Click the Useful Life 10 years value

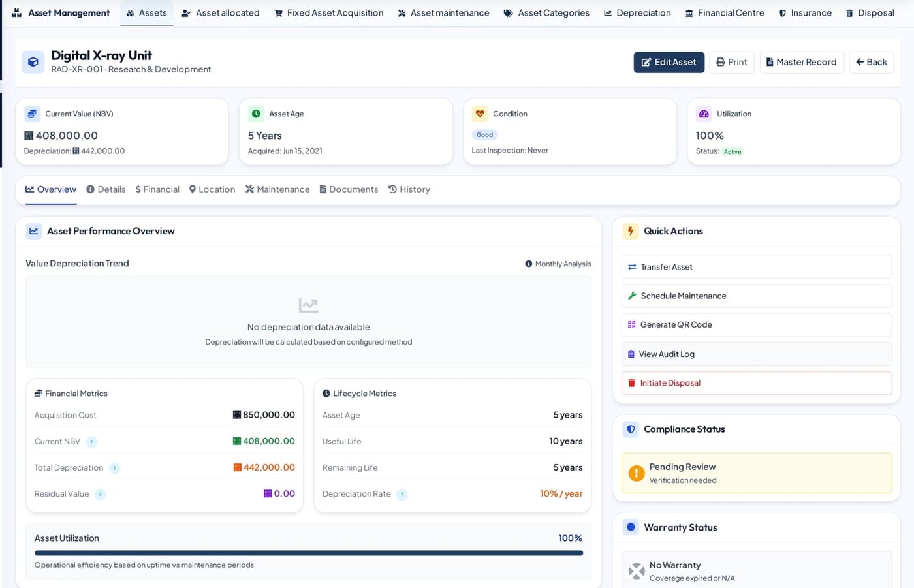tap(566, 441)
